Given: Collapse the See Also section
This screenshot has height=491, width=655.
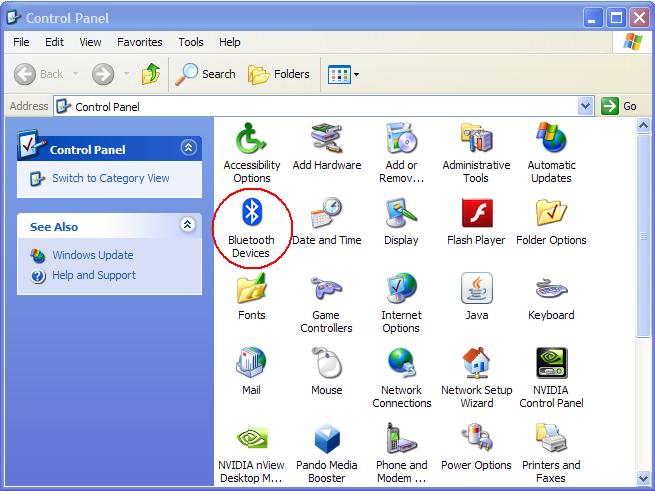Looking at the screenshot, I should [188, 224].
